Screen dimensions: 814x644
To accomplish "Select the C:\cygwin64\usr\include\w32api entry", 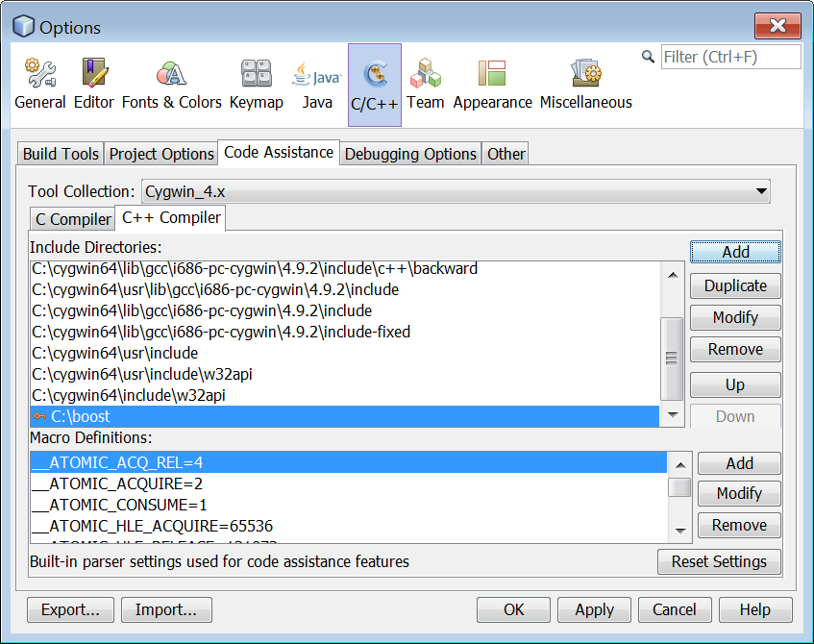I will point(345,374).
